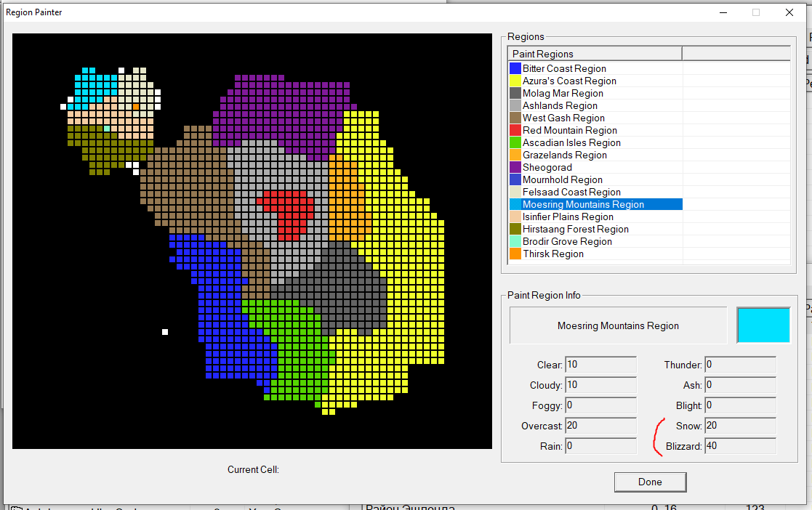This screenshot has width=812, height=510.
Task: Click the red Red Mountain color swatch
Action: coord(515,131)
